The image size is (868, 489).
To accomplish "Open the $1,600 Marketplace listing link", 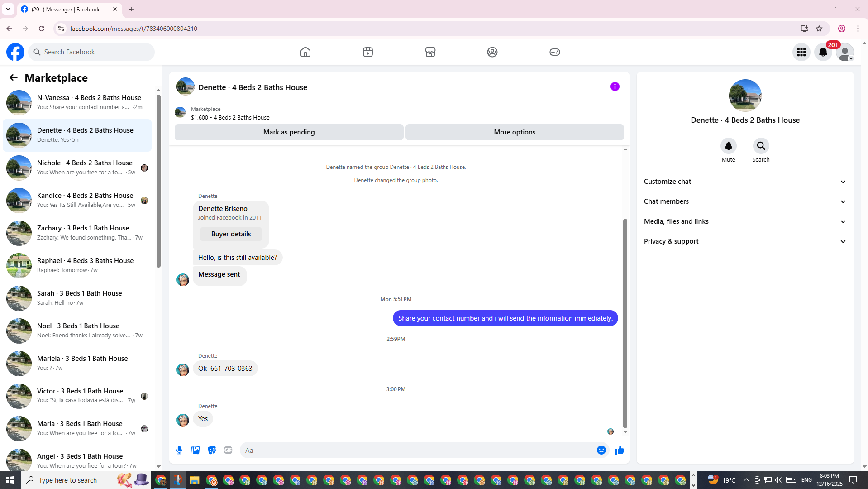I will click(x=230, y=117).
